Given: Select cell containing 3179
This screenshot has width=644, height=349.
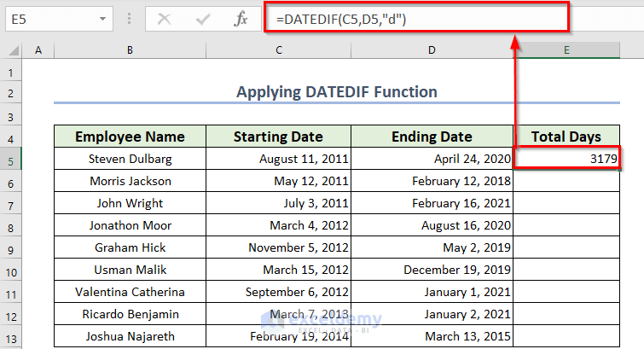Looking at the screenshot, I should 566,159.
